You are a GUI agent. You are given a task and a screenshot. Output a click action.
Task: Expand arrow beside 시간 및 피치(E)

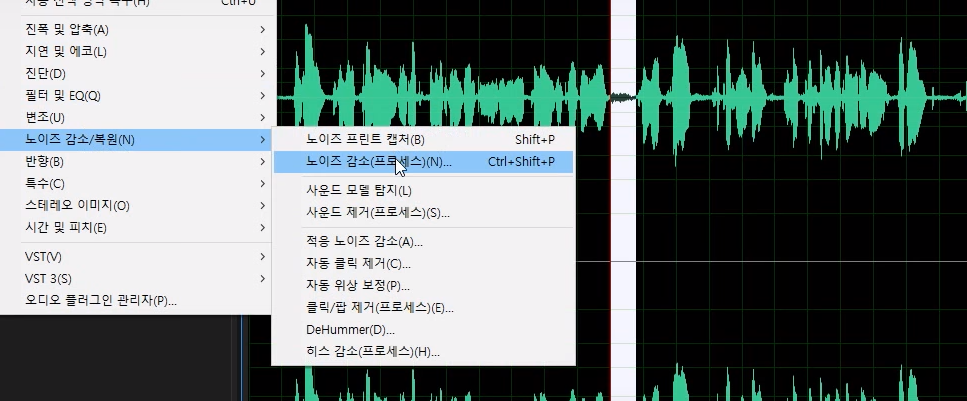pos(263,228)
